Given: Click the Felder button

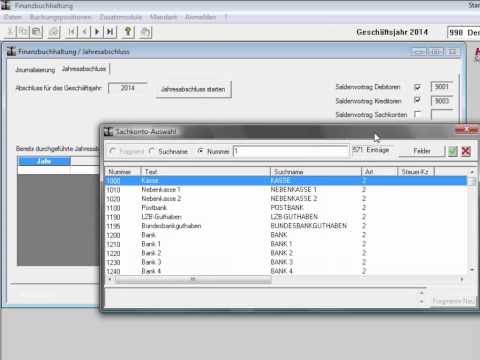Looking at the screenshot, I should (422, 151).
